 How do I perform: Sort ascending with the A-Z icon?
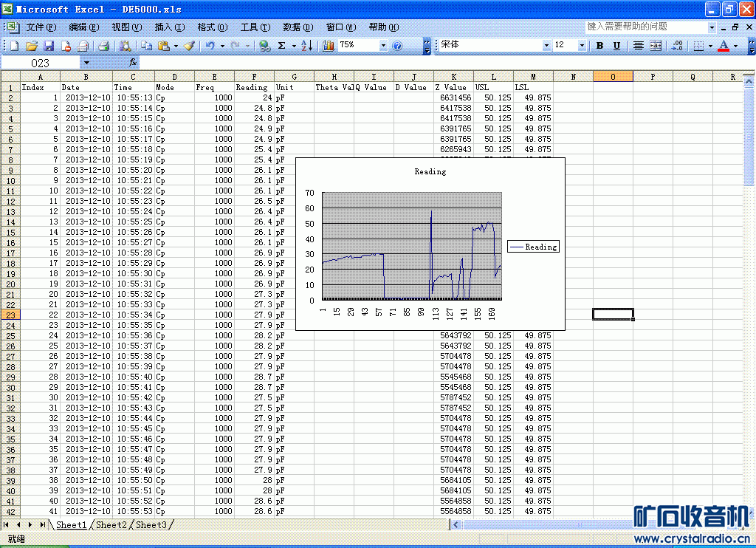coord(306,46)
